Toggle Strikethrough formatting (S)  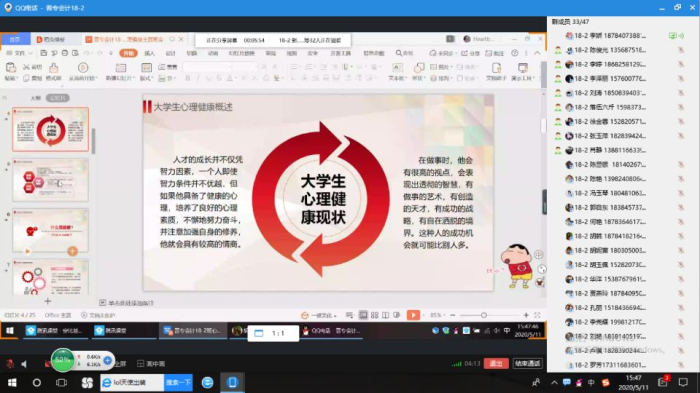[219, 78]
